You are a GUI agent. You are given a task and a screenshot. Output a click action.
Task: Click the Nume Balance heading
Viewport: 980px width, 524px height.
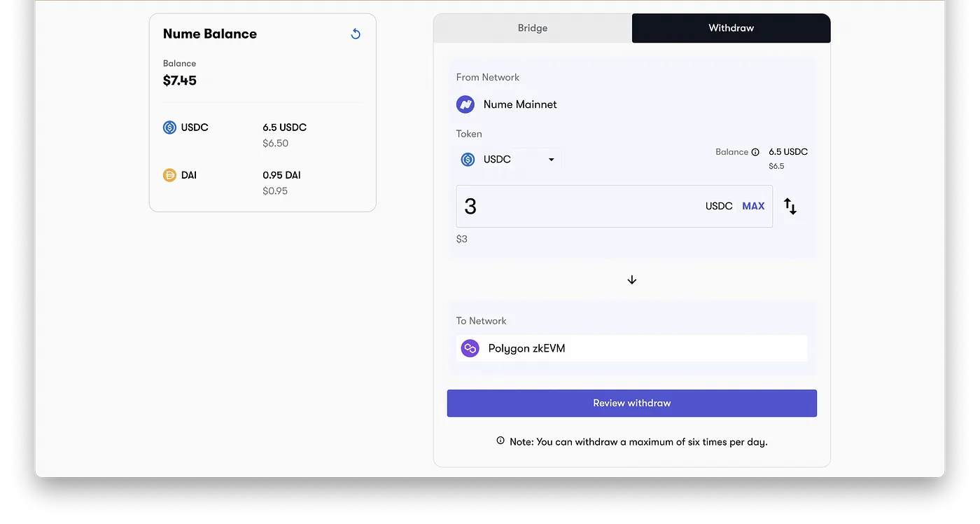pyautogui.click(x=210, y=34)
